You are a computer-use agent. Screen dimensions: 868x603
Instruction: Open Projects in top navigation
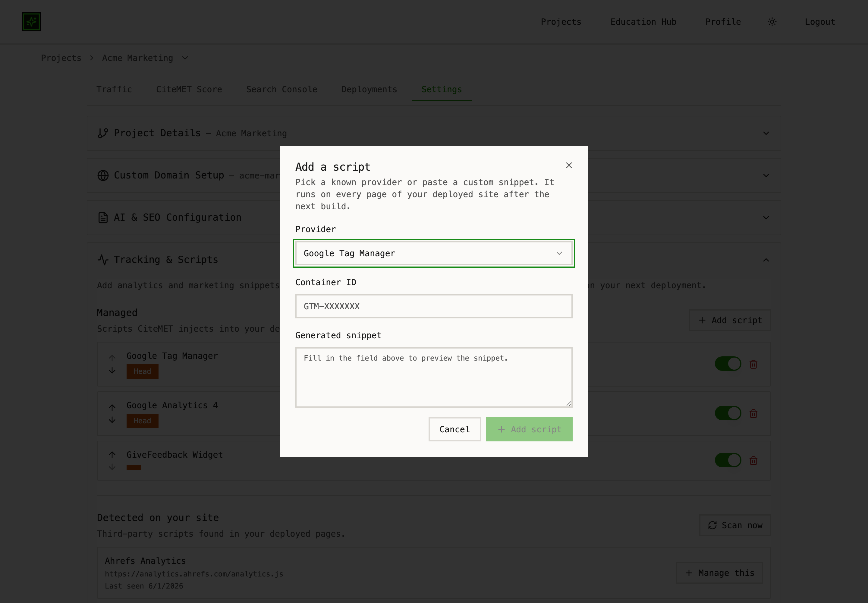[561, 21]
